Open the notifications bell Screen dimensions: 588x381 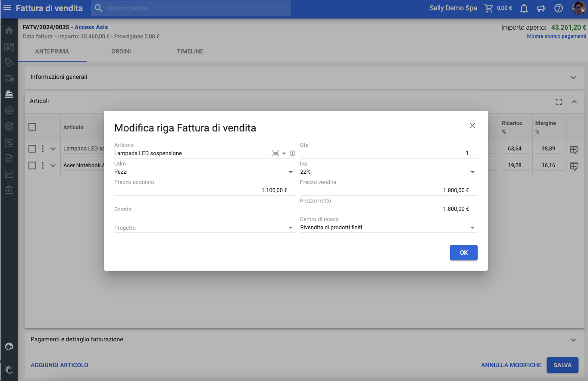coord(524,8)
